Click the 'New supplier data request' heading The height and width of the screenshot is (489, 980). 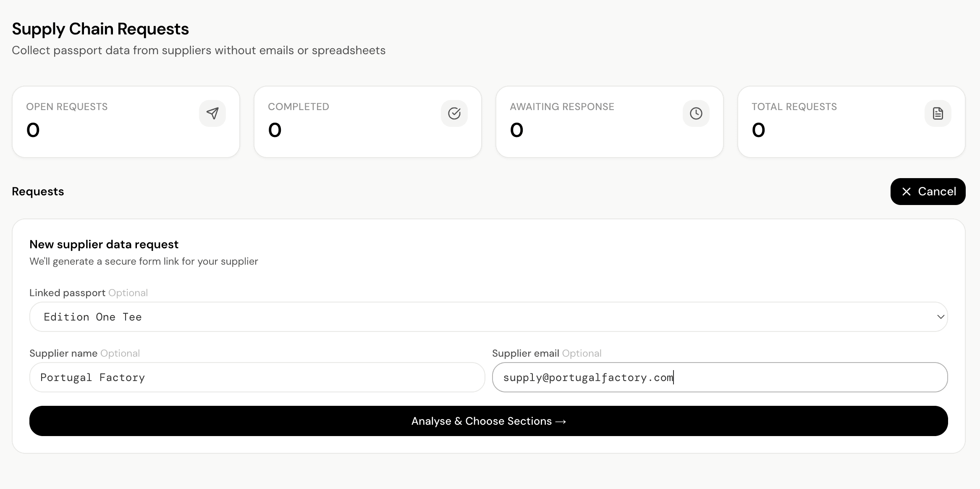click(x=104, y=244)
